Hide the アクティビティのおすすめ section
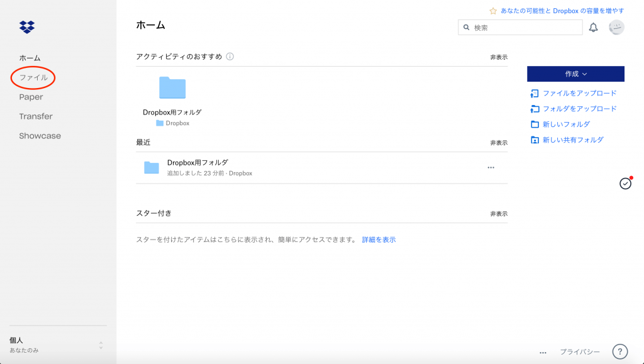 click(x=499, y=57)
